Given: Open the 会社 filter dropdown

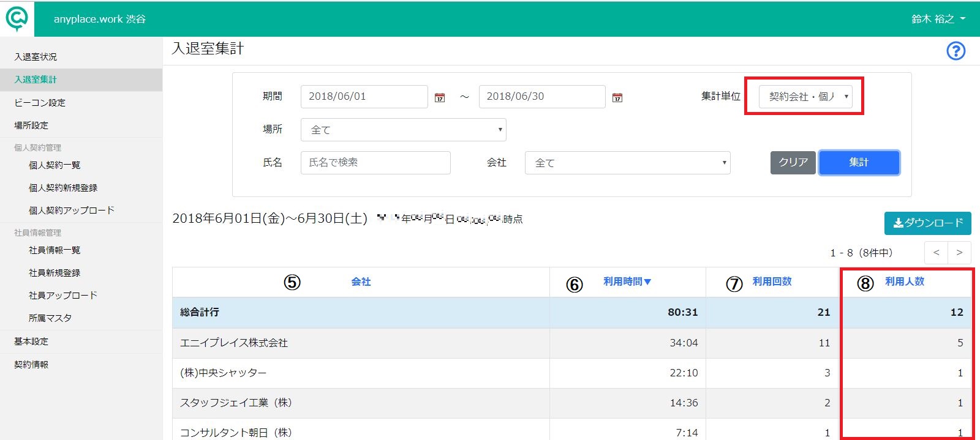Looking at the screenshot, I should (x=628, y=163).
